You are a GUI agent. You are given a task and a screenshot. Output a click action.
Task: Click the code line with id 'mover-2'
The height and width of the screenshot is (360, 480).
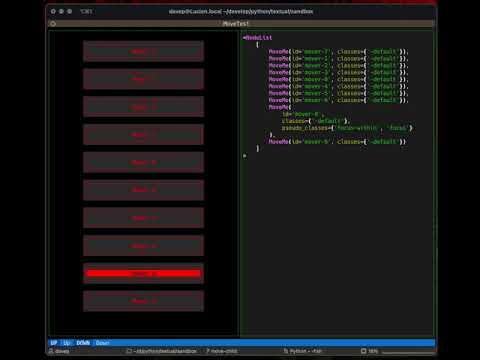click(x=338, y=66)
